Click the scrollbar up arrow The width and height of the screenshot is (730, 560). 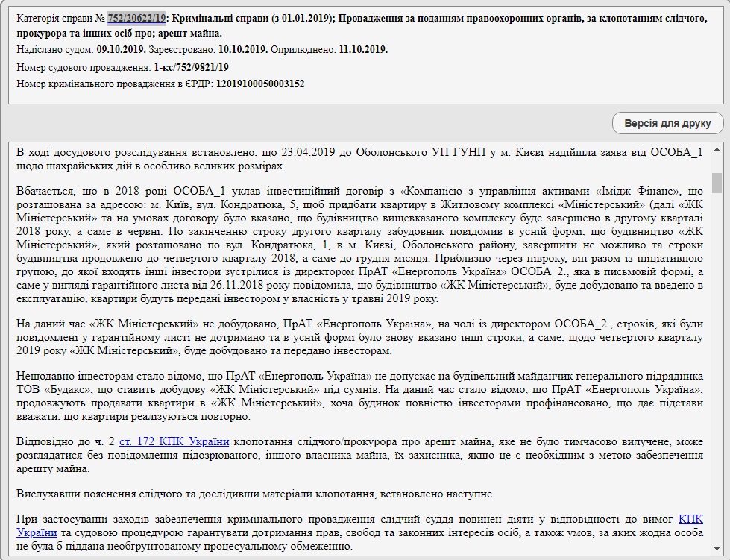(x=717, y=149)
